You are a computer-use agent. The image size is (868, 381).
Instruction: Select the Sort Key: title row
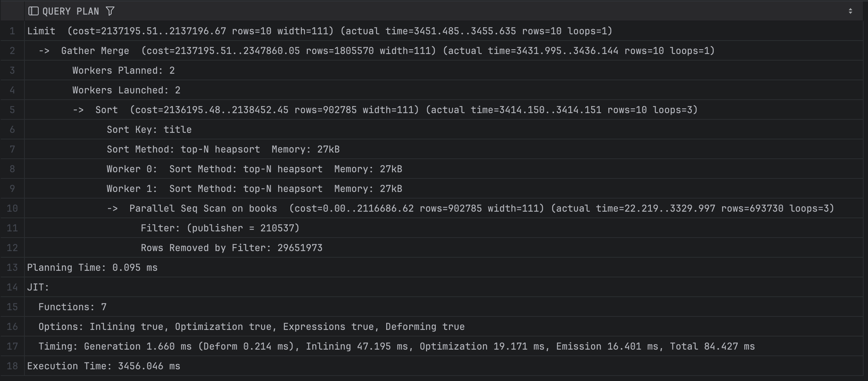pyautogui.click(x=149, y=130)
